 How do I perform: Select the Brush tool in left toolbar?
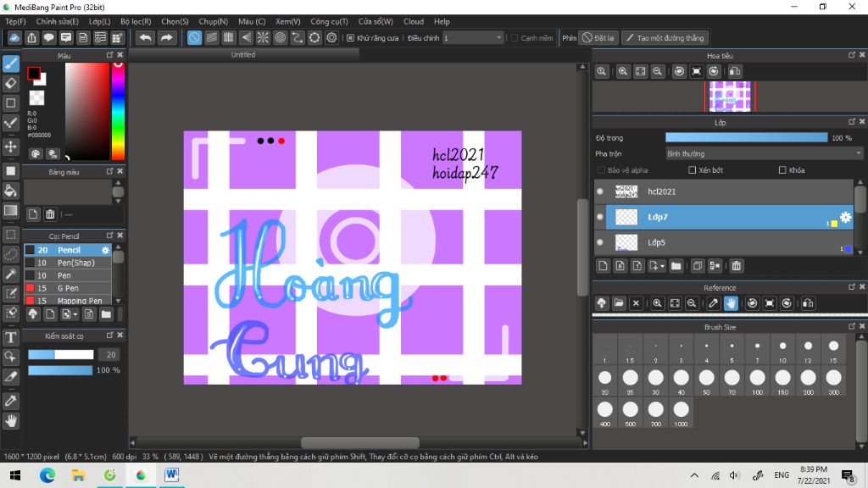pyautogui.click(x=10, y=63)
